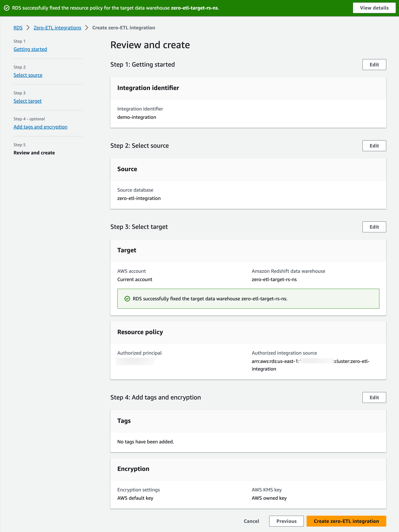Edit Step 1 Getting started section

pos(374,65)
